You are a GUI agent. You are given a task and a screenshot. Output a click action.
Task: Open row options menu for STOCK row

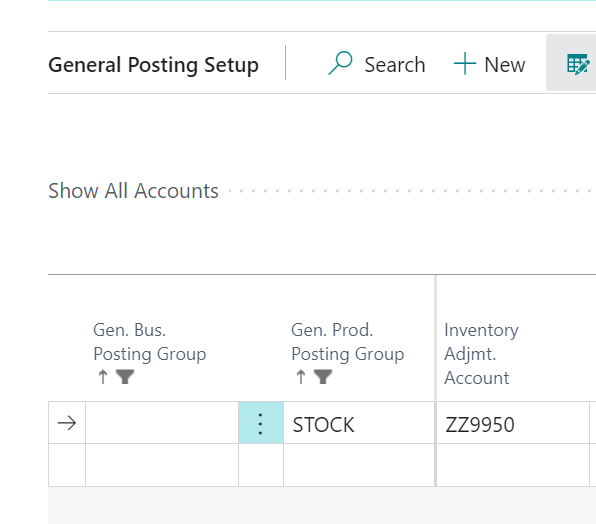(x=261, y=423)
